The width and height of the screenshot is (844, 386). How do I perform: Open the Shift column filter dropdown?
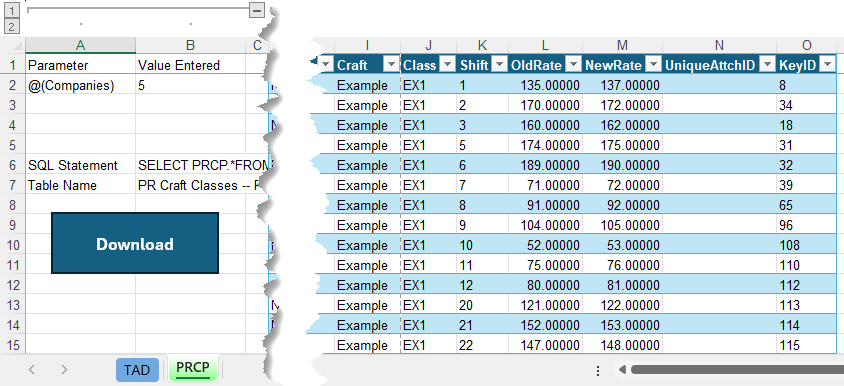[x=500, y=65]
